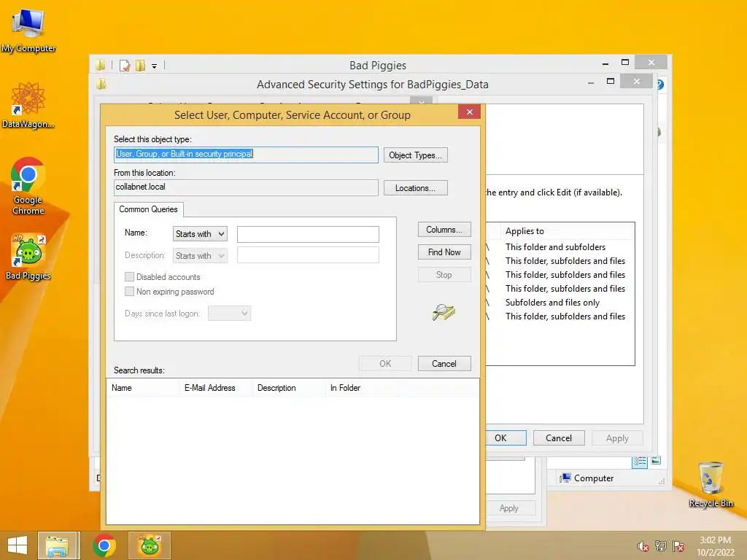
Task: Switch to Bad Piggies taskbar icon
Action: (x=150, y=545)
